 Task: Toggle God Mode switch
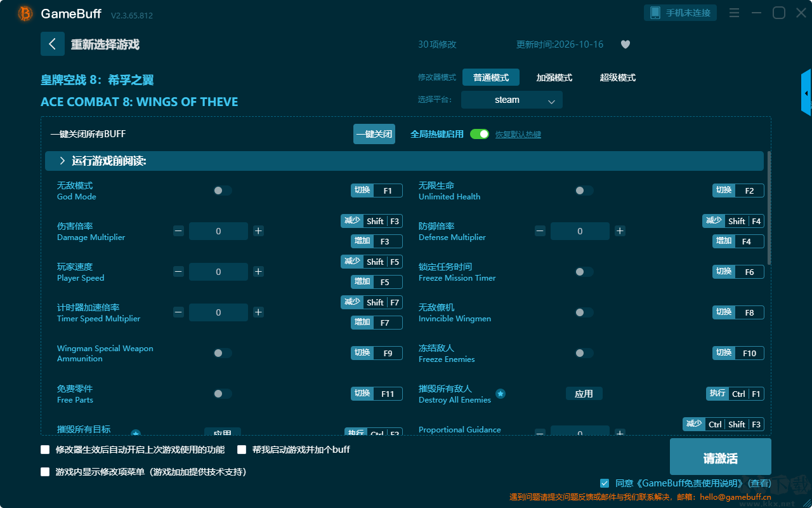(223, 190)
